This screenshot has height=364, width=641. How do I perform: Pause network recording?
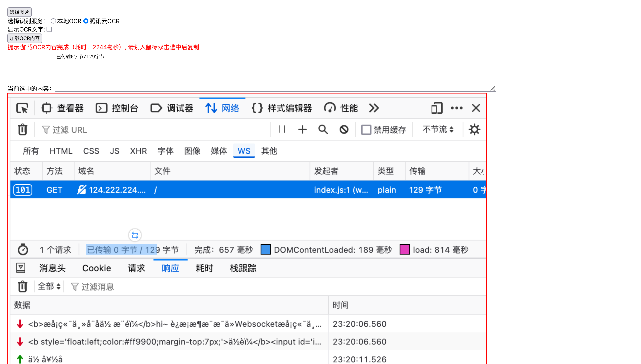(282, 129)
